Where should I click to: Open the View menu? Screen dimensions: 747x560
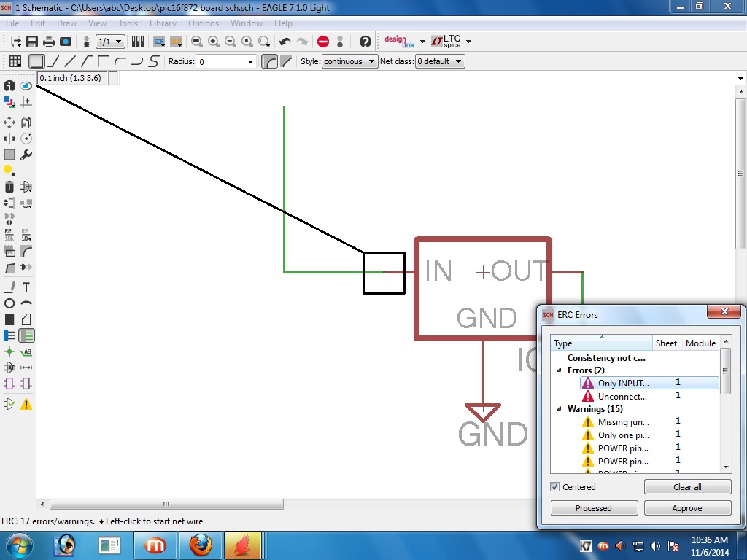97,23
